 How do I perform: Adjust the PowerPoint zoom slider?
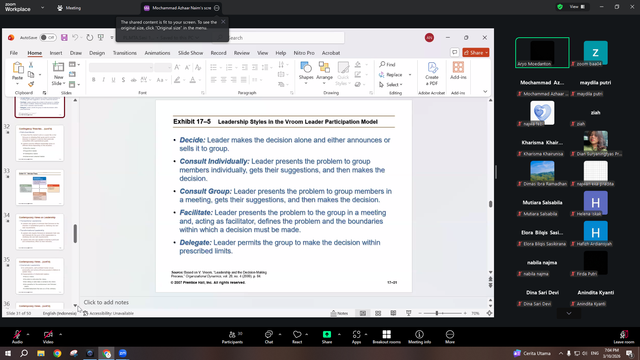tap(437, 313)
